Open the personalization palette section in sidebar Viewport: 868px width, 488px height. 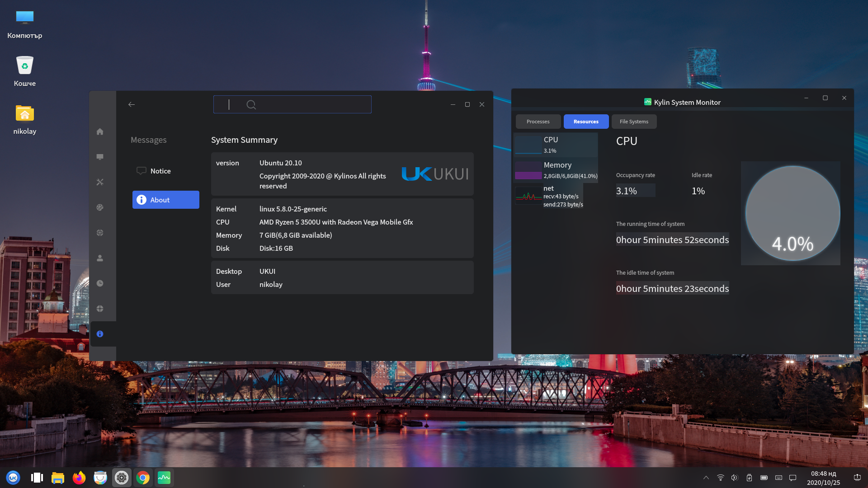100,207
